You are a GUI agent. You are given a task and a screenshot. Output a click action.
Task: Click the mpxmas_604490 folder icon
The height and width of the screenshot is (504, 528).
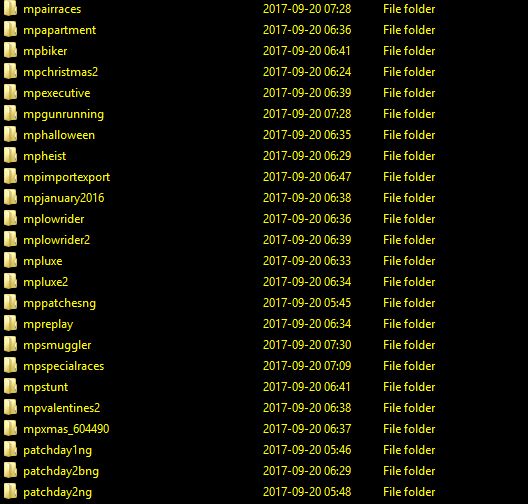click(10, 429)
